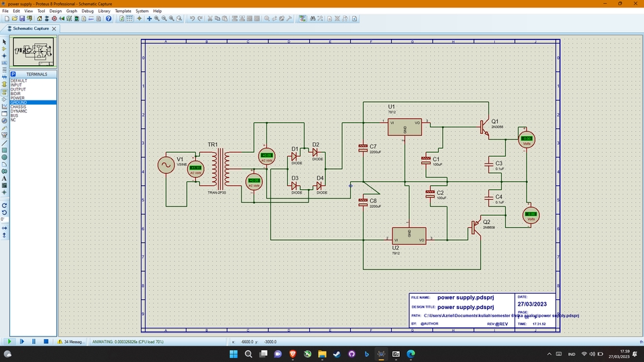Cut selection using the scissors icon
The image size is (644, 362).
coord(210,19)
